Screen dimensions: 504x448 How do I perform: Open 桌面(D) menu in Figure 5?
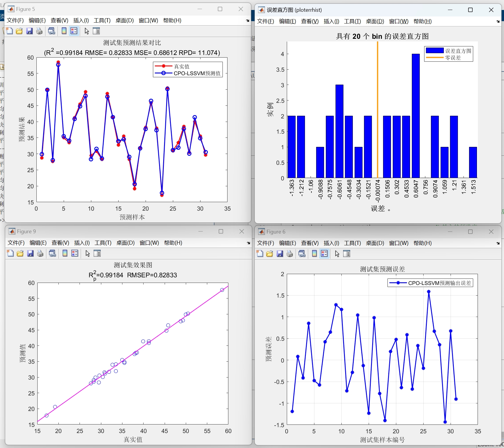pos(125,20)
